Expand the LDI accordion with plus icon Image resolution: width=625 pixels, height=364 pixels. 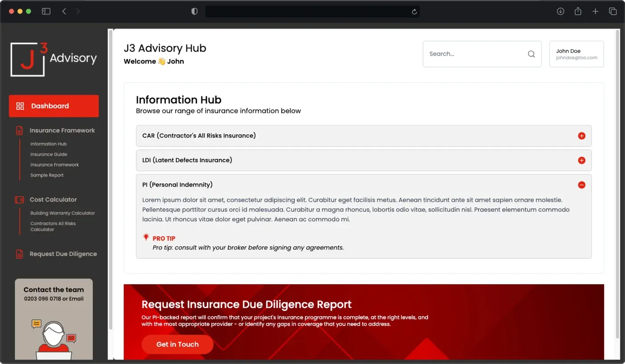(x=582, y=161)
